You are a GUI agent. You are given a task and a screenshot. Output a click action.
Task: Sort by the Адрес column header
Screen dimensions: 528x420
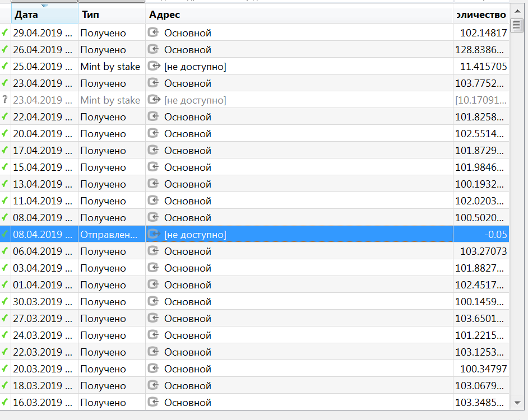pos(299,15)
